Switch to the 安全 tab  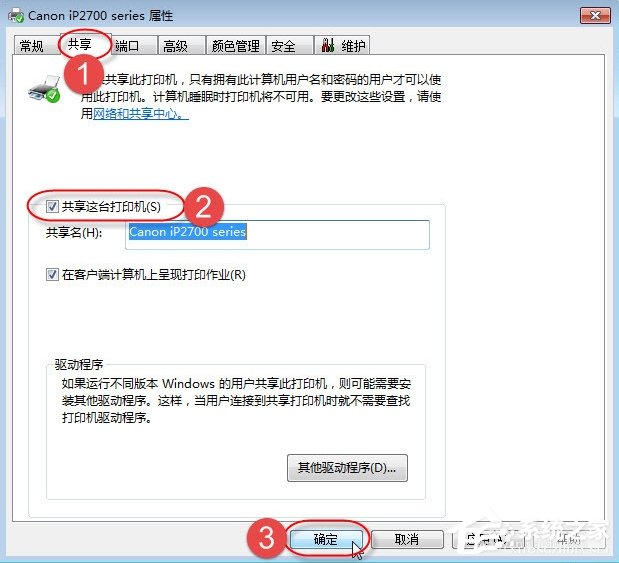pyautogui.click(x=284, y=46)
